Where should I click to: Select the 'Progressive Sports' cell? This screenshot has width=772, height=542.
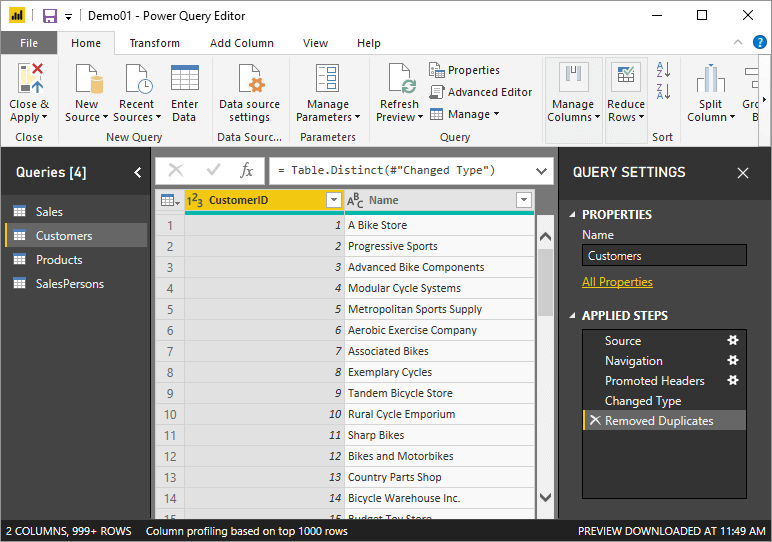[439, 246]
